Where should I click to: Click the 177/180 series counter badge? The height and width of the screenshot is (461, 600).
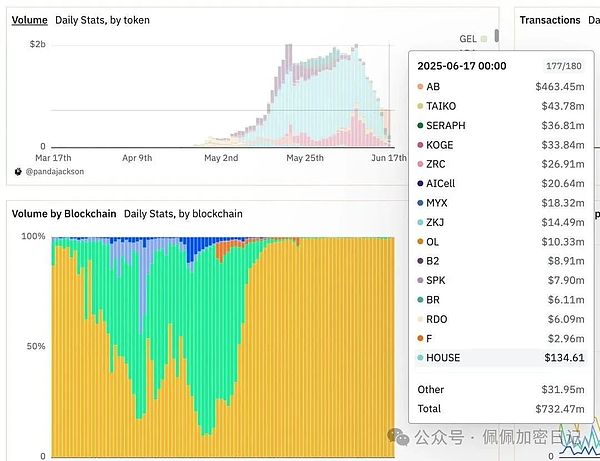pyautogui.click(x=558, y=66)
